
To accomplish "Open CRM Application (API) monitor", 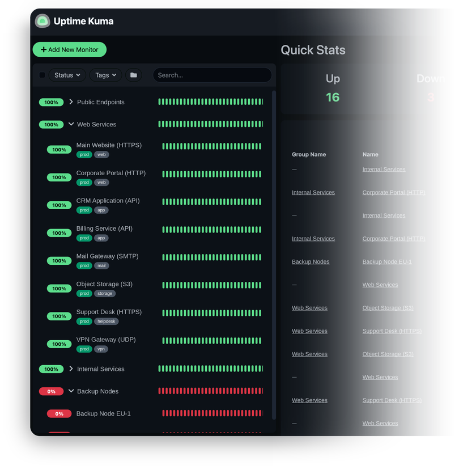I will point(108,201).
